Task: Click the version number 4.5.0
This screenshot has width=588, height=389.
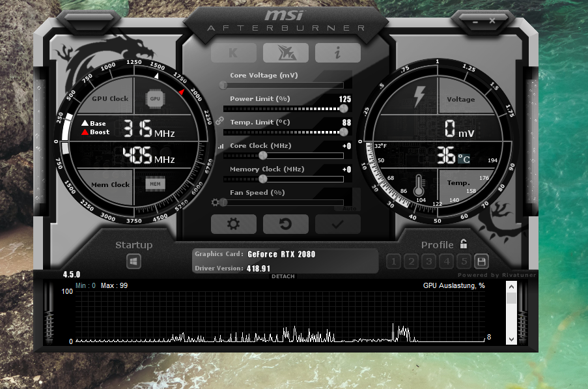Action: [x=72, y=274]
